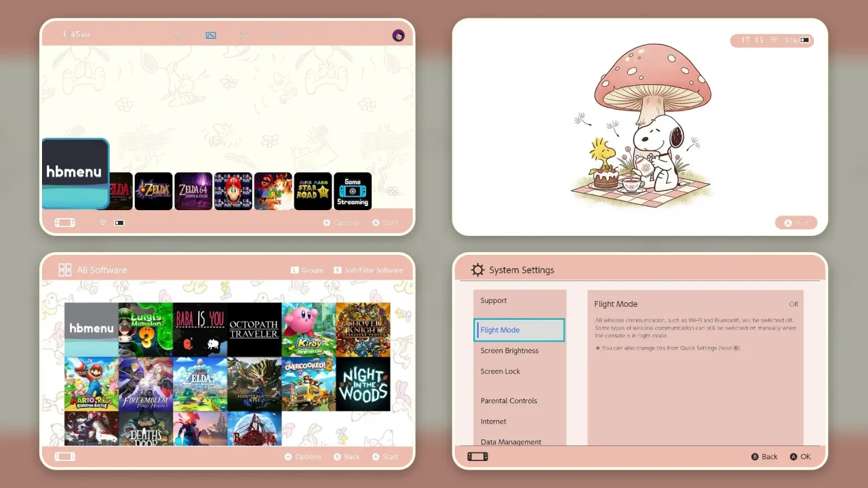Open the user profile avatar
868x488 pixels.
398,35
